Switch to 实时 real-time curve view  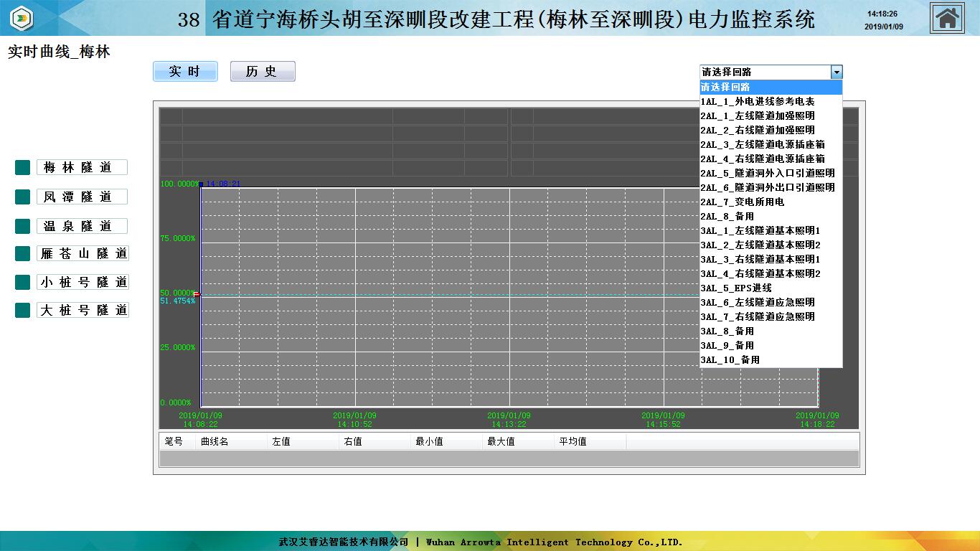pyautogui.click(x=185, y=72)
